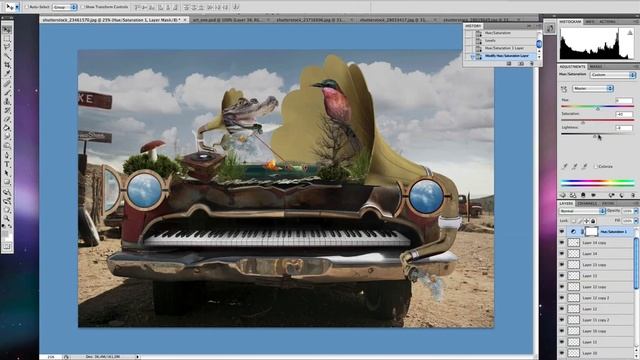Select the Lasso tool

[7, 48]
